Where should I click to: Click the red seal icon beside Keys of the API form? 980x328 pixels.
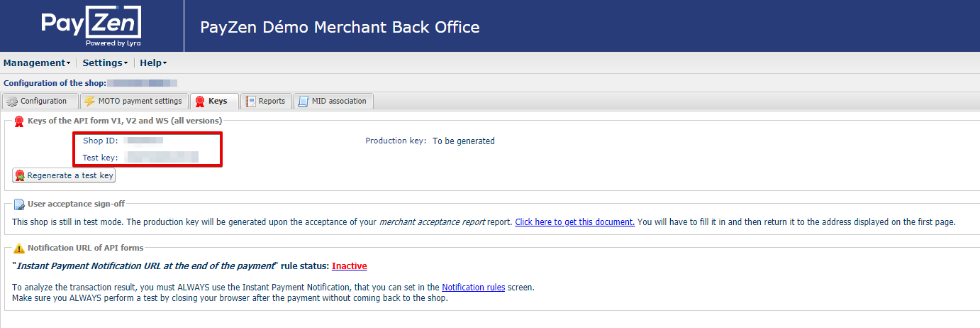(x=19, y=121)
